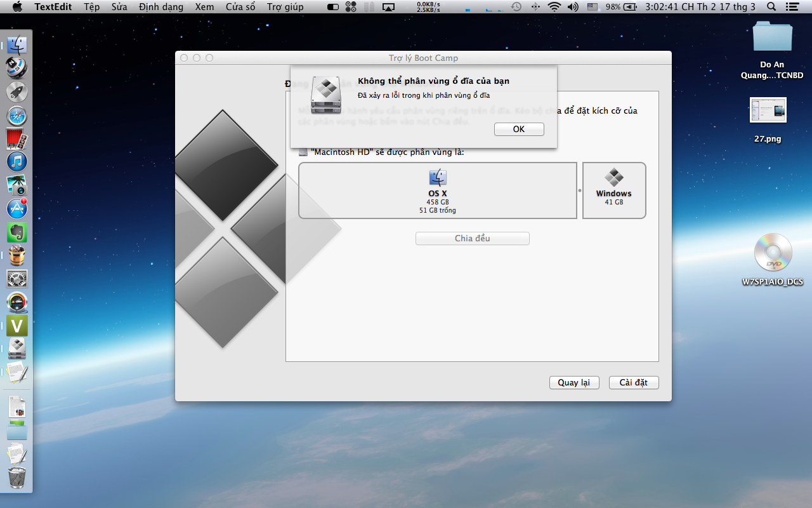Click the Wi-Fi status icon
The image size is (812, 508).
point(554,7)
